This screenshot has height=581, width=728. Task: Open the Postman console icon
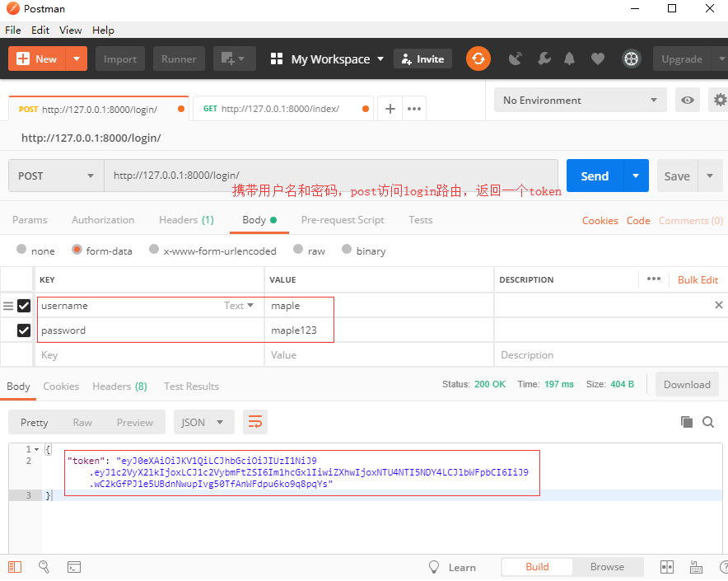click(x=74, y=567)
